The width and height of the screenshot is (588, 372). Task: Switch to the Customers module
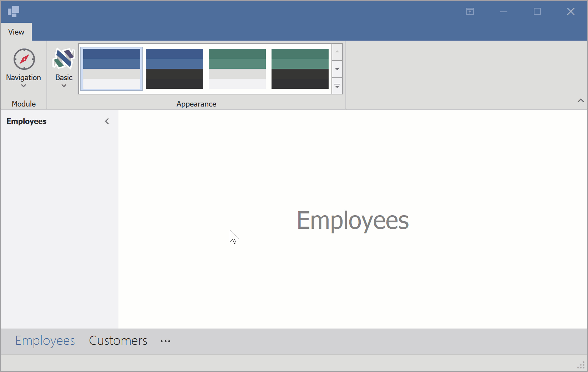(x=118, y=341)
